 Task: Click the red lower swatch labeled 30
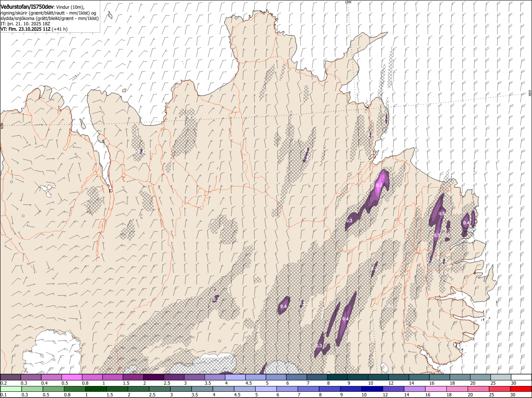[x=521, y=389]
